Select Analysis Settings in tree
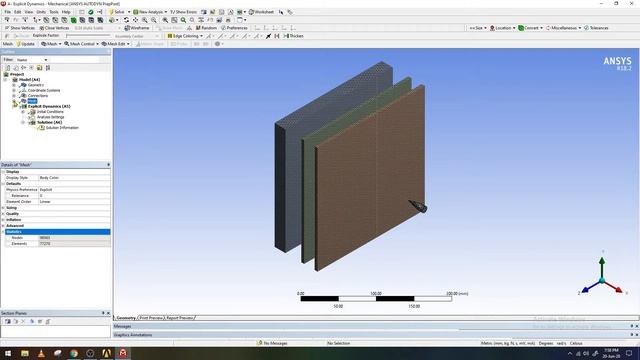 pos(51,117)
